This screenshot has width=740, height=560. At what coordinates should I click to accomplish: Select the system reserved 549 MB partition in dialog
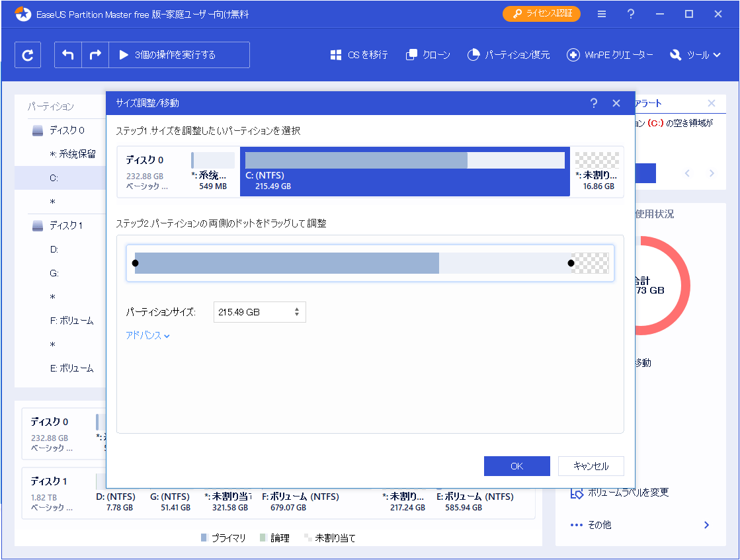213,172
